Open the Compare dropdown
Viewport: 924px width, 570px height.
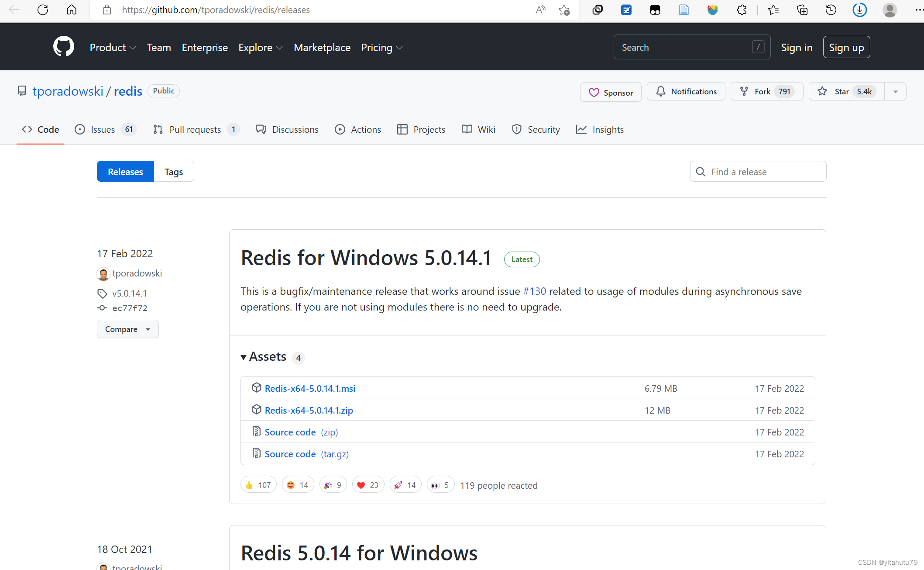[127, 329]
